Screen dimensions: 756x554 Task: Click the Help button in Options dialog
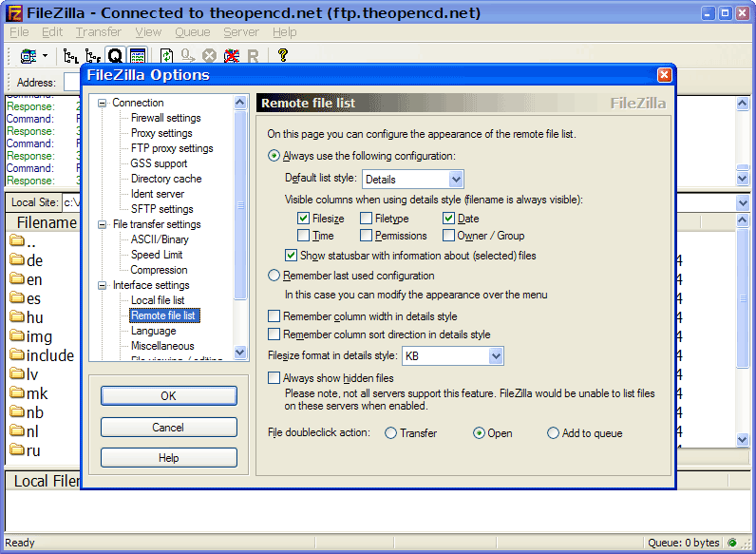point(169,458)
